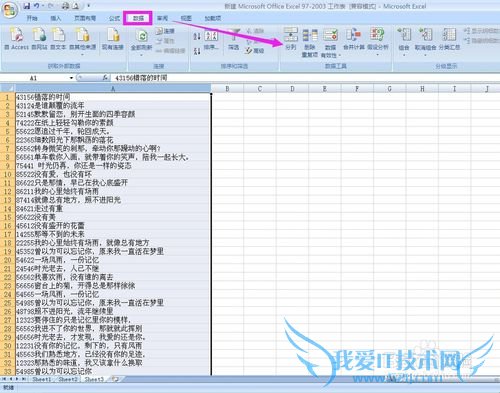Switch to View (视图) ribbon tab
The image size is (500, 393).
[x=186, y=18]
